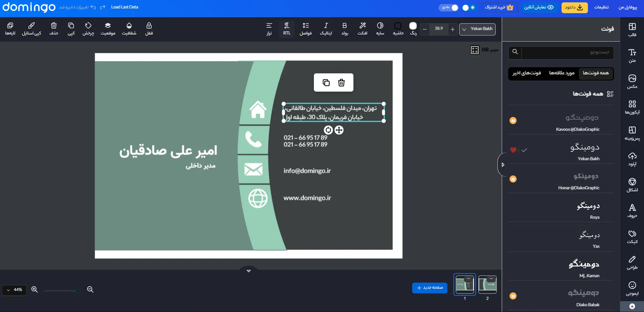Click the Copy Style (کپی استایل) icon

(x=31, y=29)
